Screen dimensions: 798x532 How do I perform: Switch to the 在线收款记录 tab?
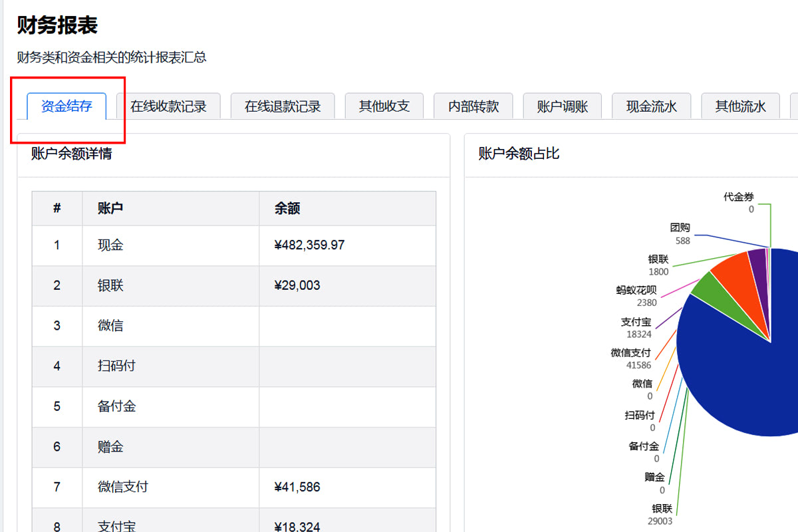coord(168,106)
